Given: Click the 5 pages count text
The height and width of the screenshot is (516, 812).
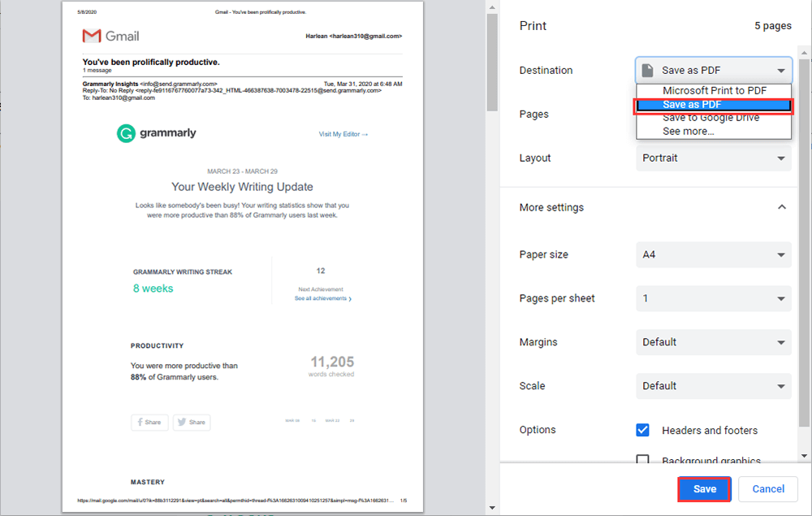Looking at the screenshot, I should (x=773, y=26).
